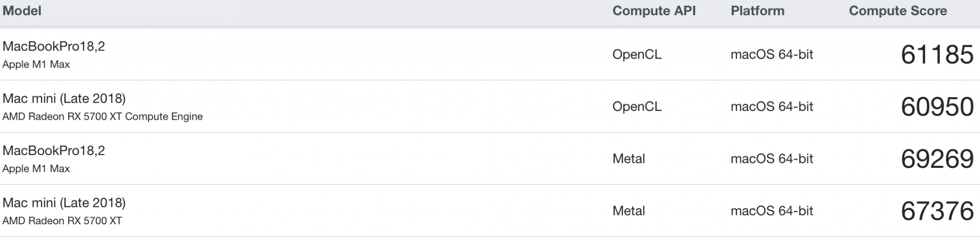Image resolution: width=980 pixels, height=238 pixels.
Task: Select the 67376 compute score
Action: click(937, 211)
